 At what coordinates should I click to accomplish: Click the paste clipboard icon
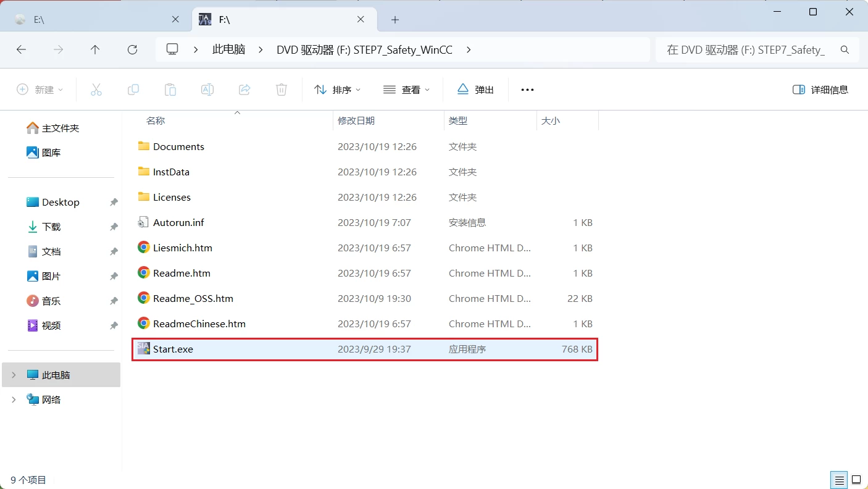170,90
